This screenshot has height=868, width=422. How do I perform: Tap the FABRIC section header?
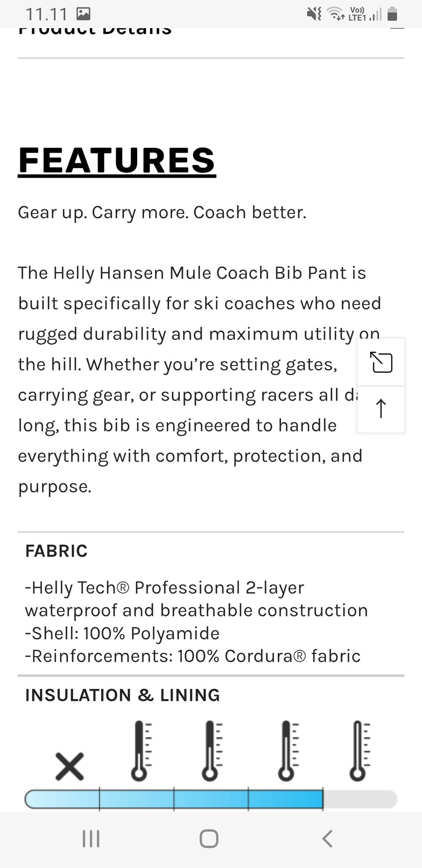pos(56,551)
